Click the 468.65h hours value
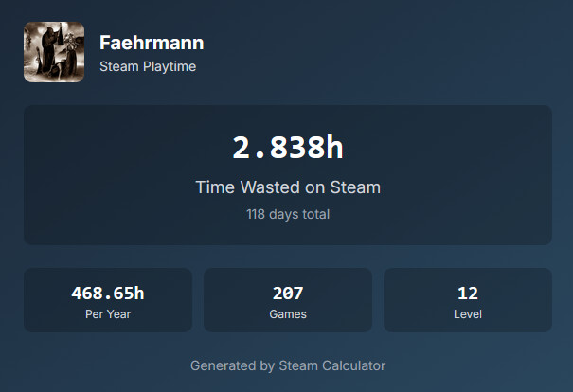The image size is (573, 392). 108,294
